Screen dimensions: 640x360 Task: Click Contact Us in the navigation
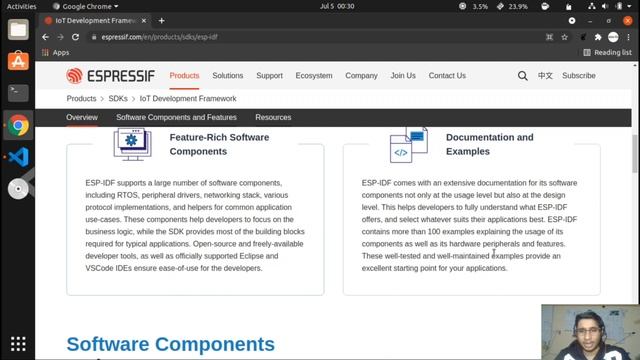click(447, 76)
